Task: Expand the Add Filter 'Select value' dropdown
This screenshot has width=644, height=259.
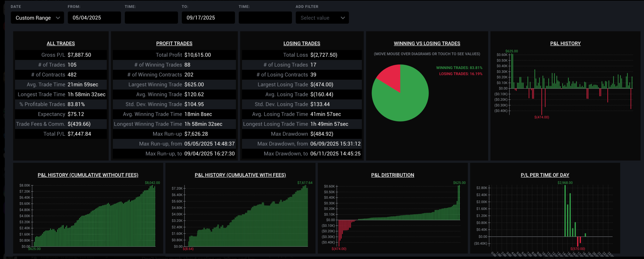Action: coord(322,18)
